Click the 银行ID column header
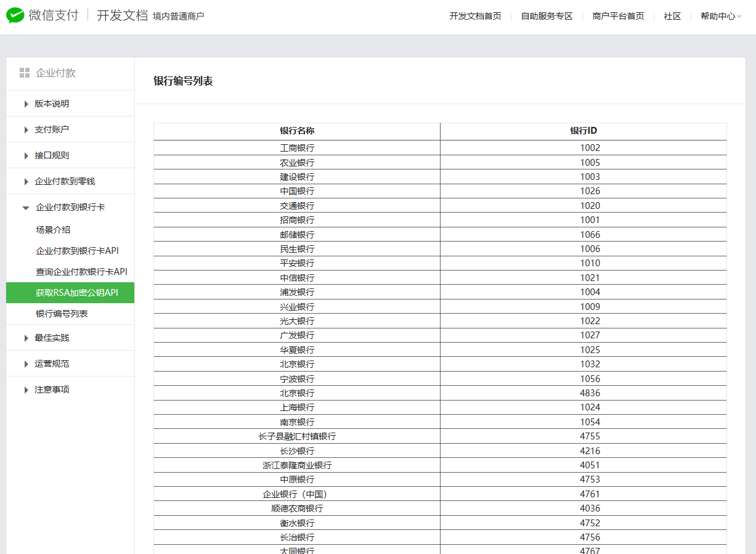This screenshot has width=756, height=554. tap(583, 131)
